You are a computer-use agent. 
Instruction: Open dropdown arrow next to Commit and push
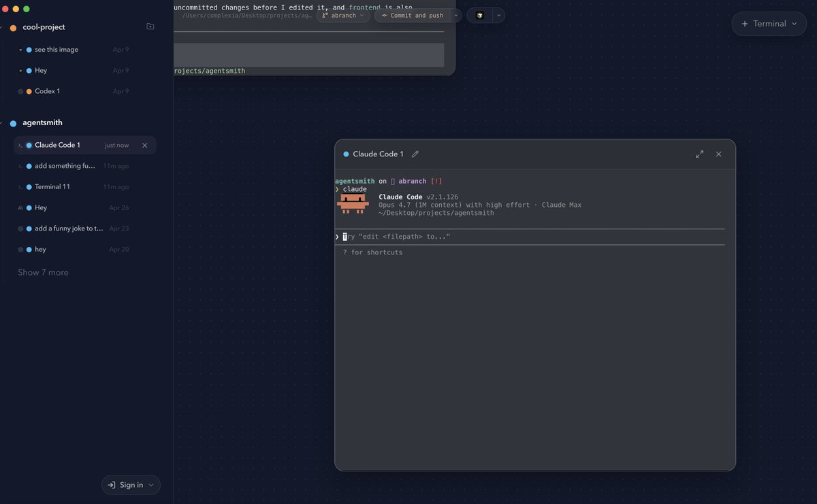pos(455,15)
